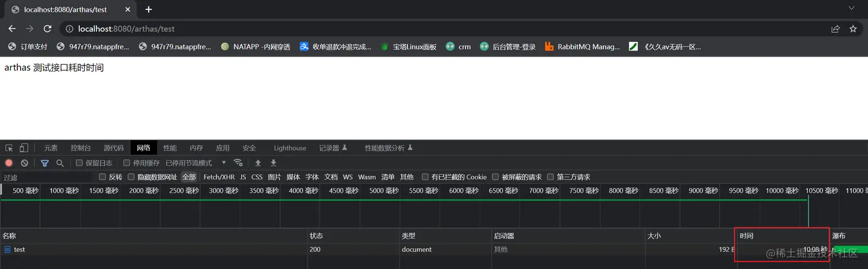Open network search with the magnifier icon

pos(60,163)
